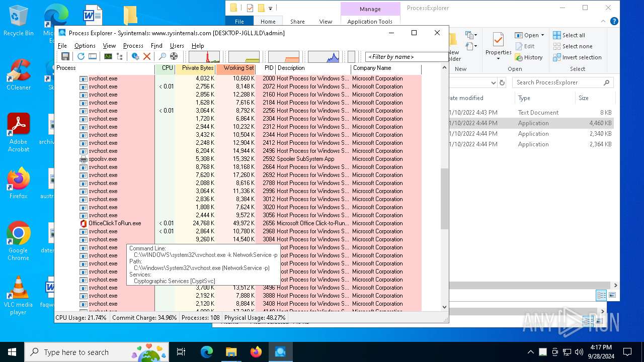Click Physical Usage in the status bar

coord(255,318)
